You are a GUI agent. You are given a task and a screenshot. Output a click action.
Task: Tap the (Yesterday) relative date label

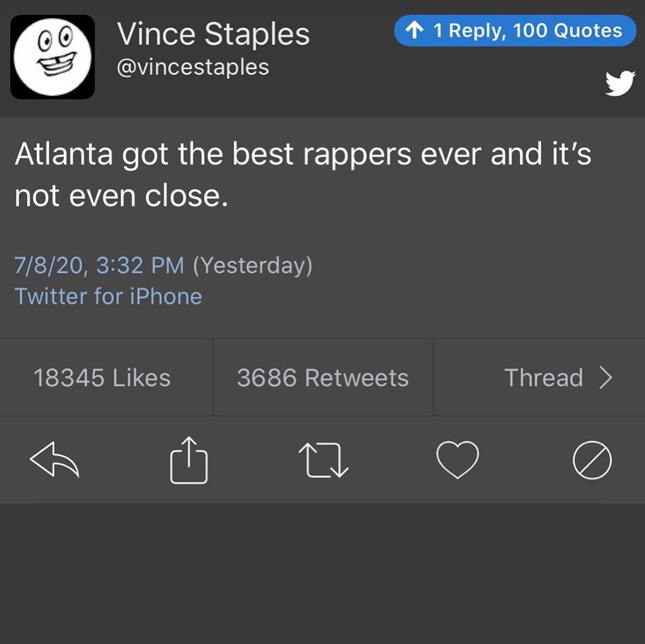tap(253, 266)
